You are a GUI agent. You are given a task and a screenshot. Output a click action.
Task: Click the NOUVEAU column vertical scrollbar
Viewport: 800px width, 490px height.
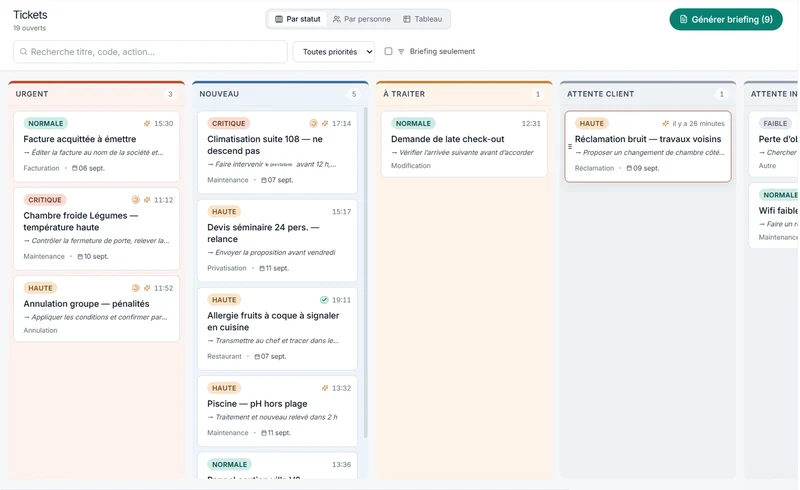click(x=365, y=272)
